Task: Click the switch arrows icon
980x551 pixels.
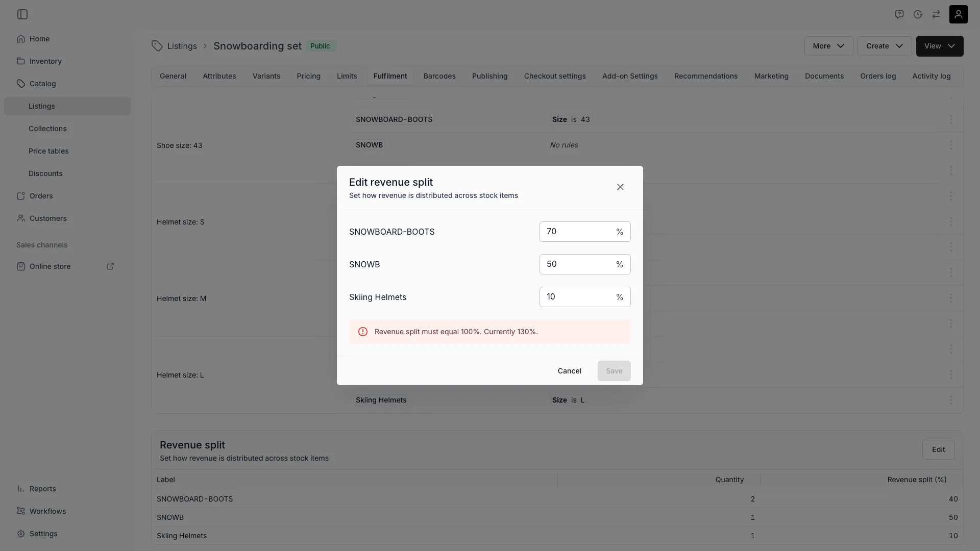Action: point(936,14)
